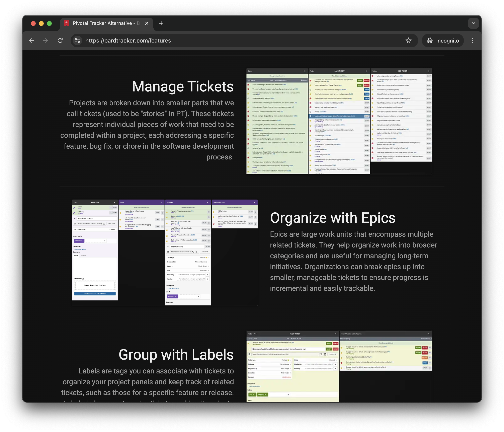Viewport: 504px width, 432px height.
Task: Open the Manage Tickets screenshot image
Action: click(x=339, y=121)
